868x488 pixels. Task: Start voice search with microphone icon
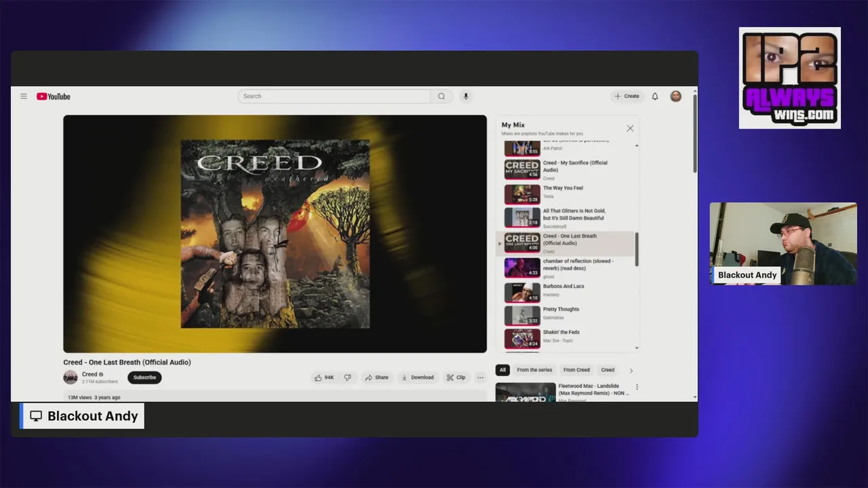click(466, 96)
